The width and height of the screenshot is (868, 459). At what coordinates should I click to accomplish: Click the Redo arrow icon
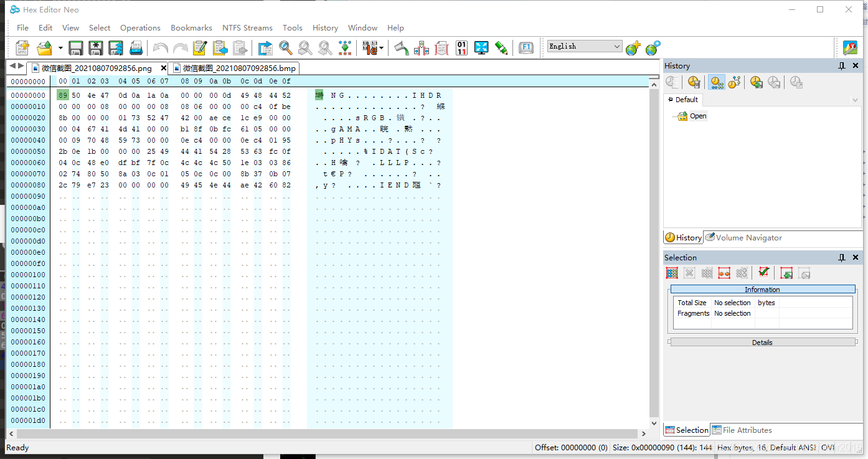[180, 47]
